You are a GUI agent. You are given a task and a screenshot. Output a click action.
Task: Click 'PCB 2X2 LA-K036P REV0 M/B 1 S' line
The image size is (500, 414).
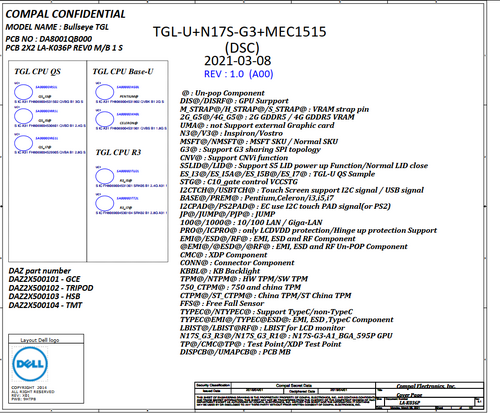tap(64, 48)
